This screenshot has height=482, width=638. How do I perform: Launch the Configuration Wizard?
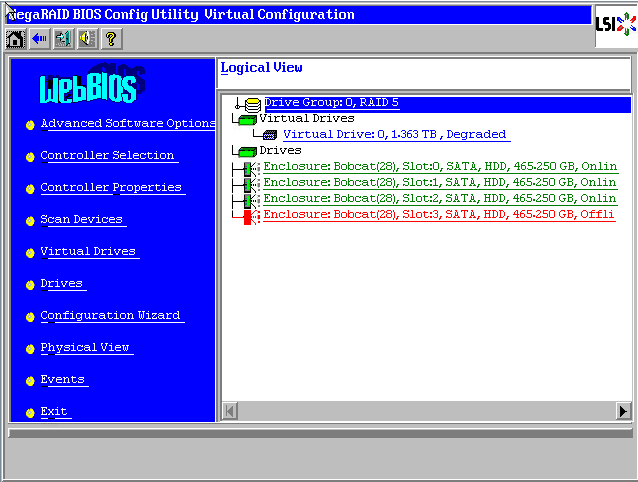110,316
